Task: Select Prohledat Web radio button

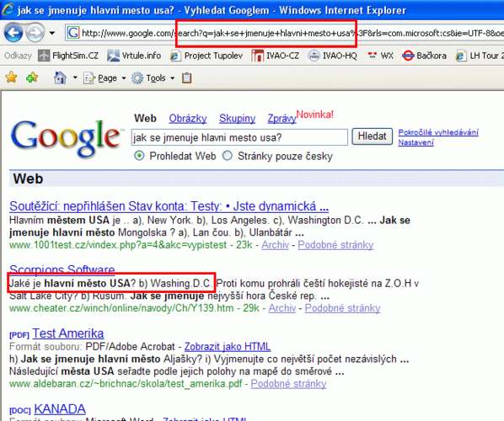Action: [x=139, y=156]
